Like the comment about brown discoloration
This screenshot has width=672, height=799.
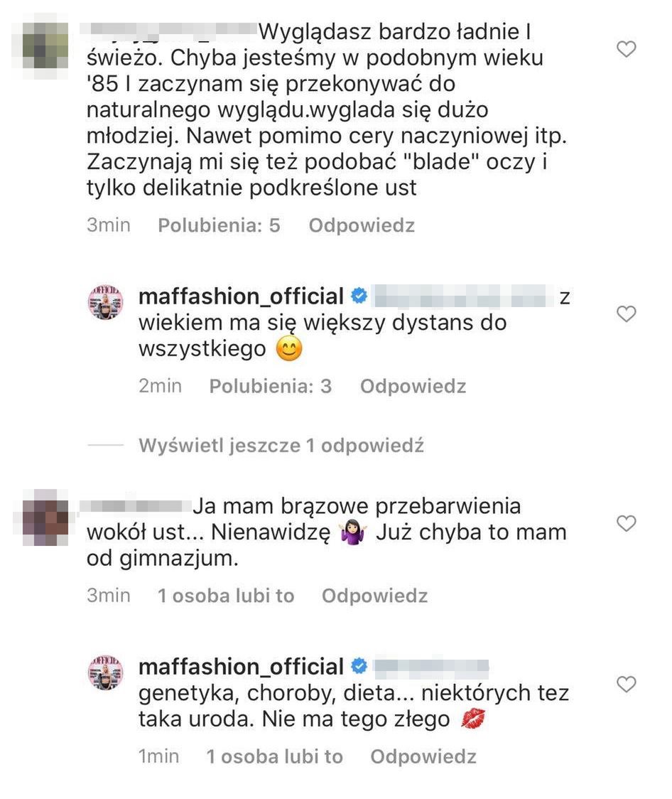(626, 523)
